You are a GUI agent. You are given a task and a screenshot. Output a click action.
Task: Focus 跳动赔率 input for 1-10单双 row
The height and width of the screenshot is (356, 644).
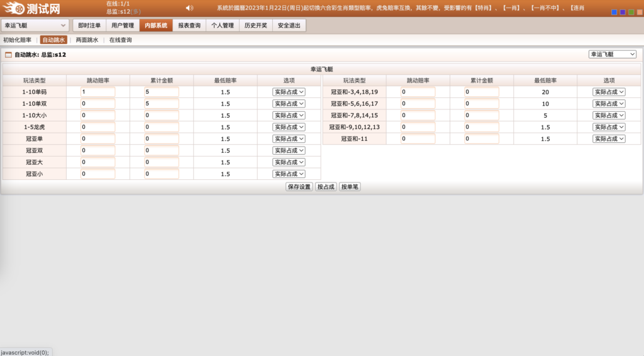tap(97, 104)
